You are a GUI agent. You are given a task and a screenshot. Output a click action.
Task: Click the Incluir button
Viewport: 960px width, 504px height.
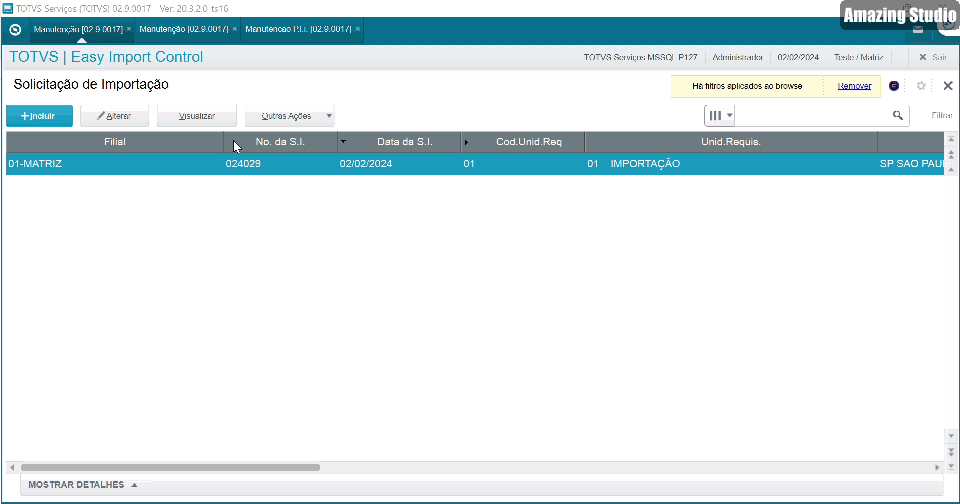tap(39, 116)
